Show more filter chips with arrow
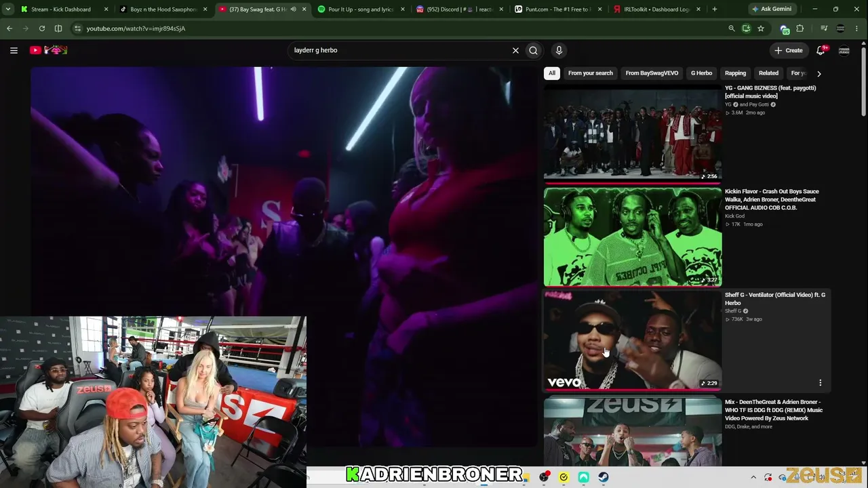The height and width of the screenshot is (488, 868). (x=818, y=73)
